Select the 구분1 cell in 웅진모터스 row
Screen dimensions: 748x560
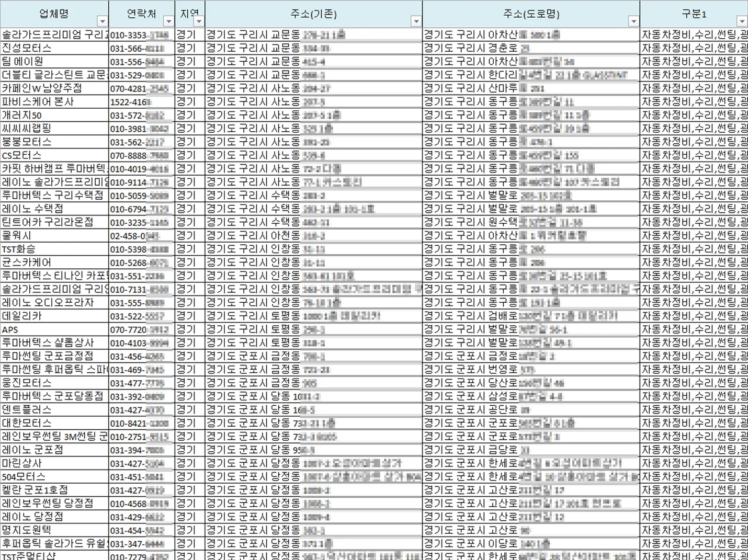pyautogui.click(x=694, y=383)
